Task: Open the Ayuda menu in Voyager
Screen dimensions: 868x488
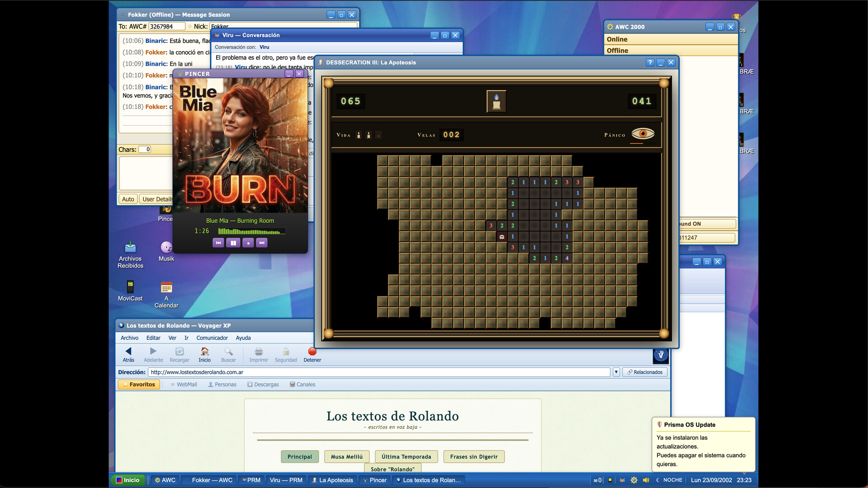Action: [243, 338]
